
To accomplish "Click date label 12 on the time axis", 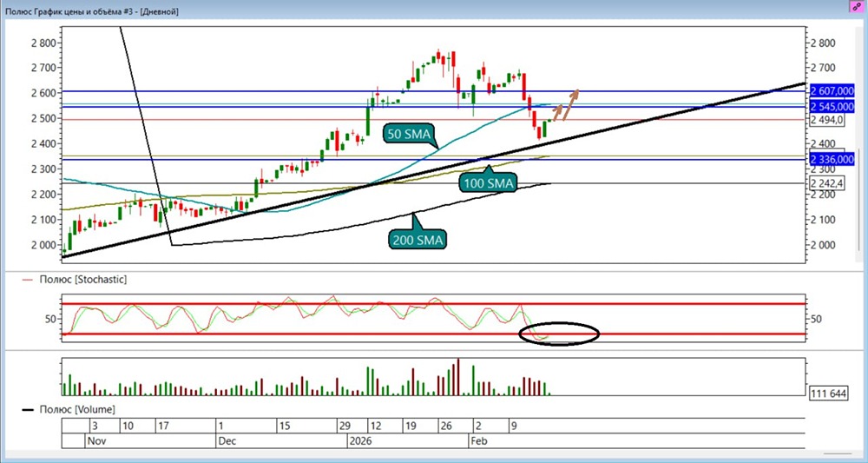I will click(375, 427).
